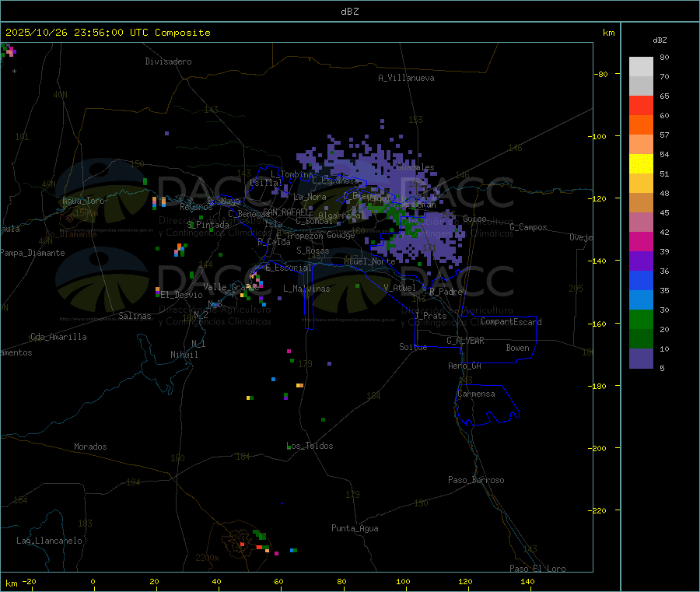Click the yellow 54 dBZ legend swatch
Viewport: 700px width, 592px height.
[x=641, y=164]
